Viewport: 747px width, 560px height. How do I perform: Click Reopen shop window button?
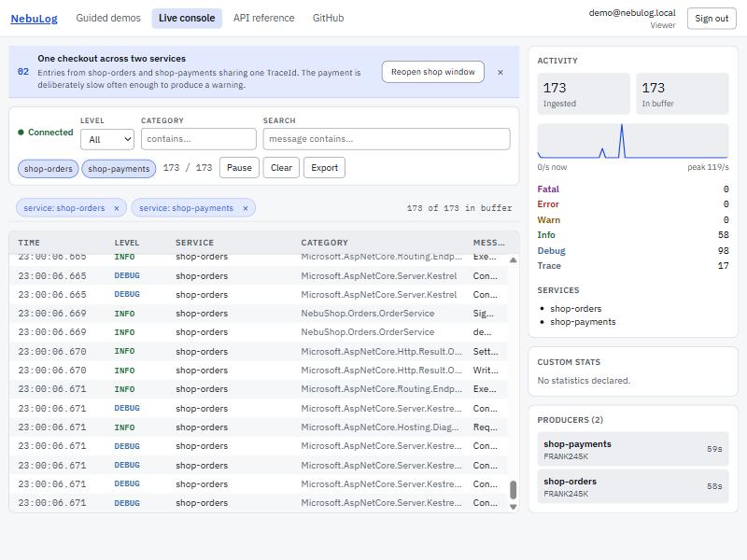(433, 72)
